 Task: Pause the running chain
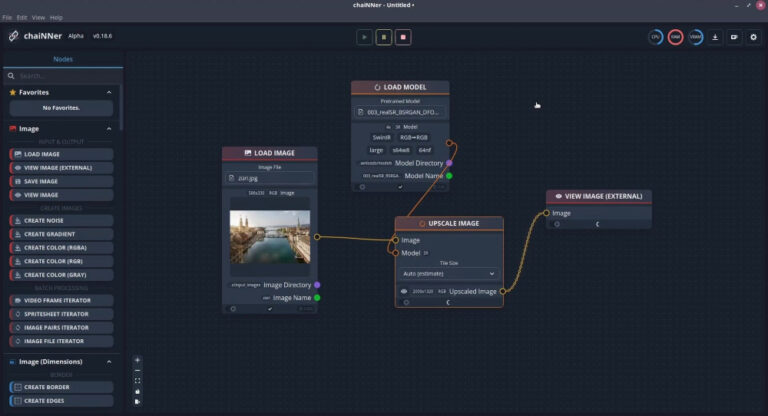(383, 37)
